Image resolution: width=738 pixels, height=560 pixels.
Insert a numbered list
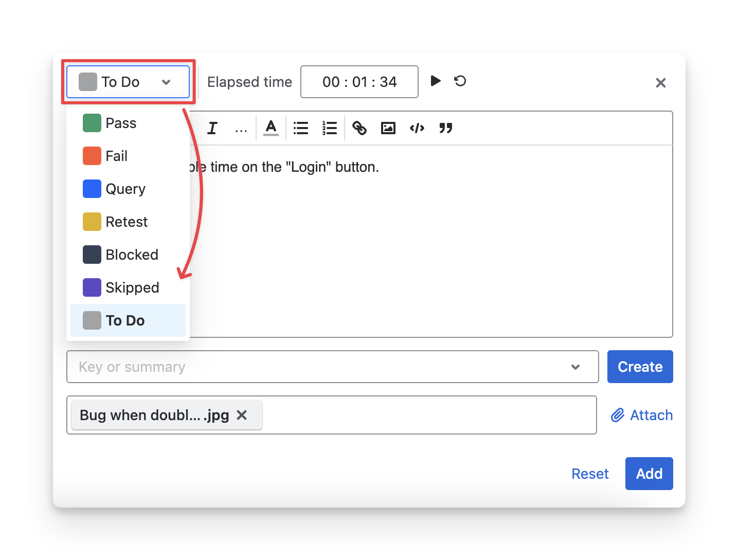(329, 128)
